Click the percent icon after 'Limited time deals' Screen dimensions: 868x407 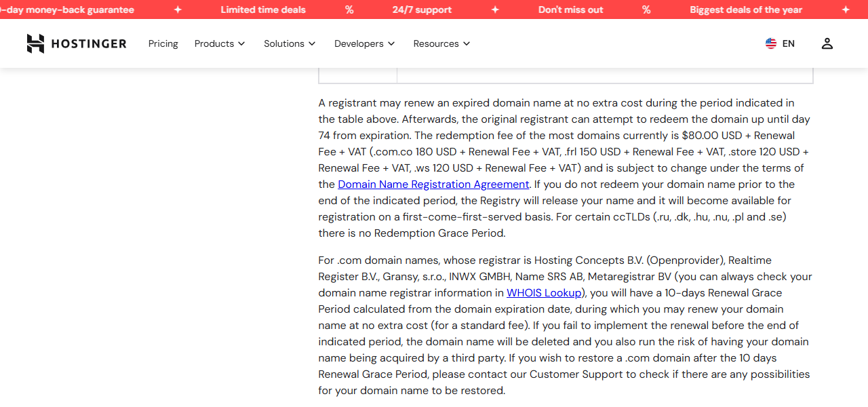(x=349, y=9)
